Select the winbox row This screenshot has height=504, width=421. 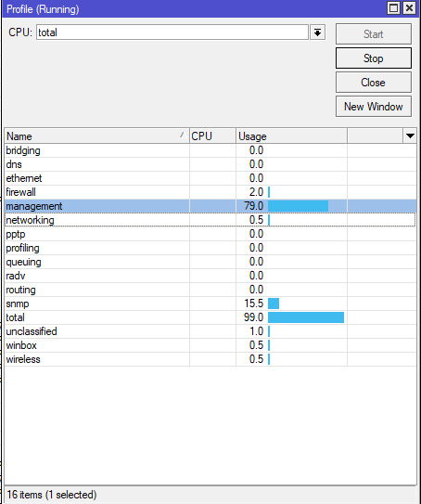point(210,345)
